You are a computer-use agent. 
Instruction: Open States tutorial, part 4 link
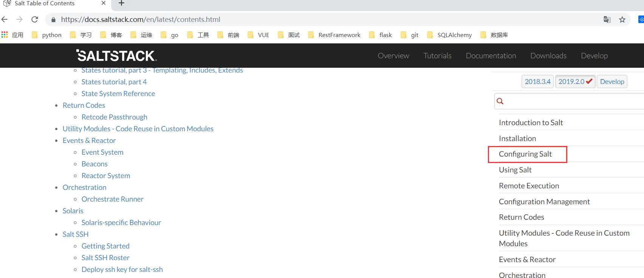pos(114,82)
